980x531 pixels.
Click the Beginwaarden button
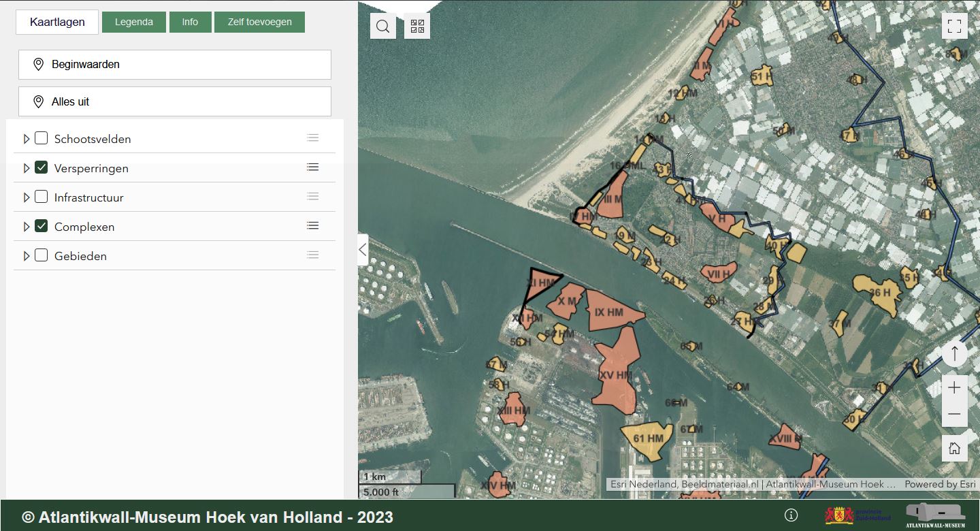pos(174,65)
